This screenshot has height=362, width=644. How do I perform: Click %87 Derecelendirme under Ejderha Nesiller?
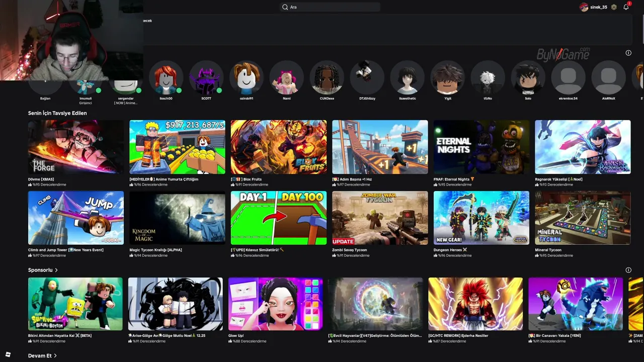tap(448, 341)
